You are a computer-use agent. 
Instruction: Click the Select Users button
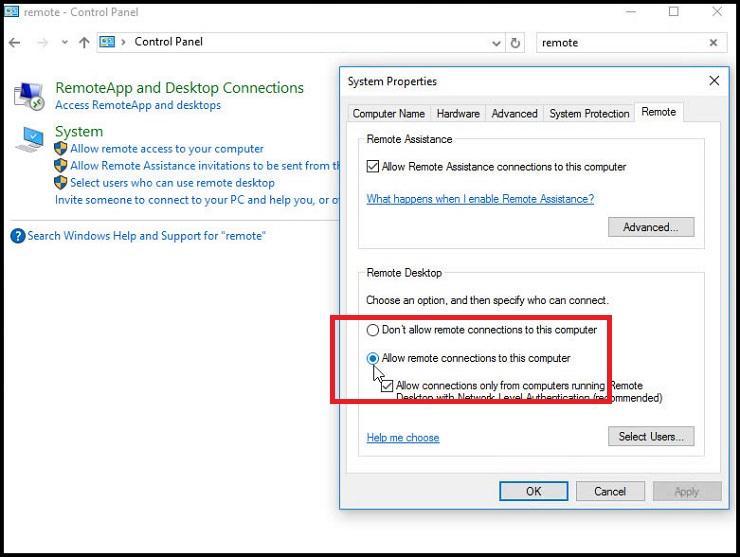pyautogui.click(x=651, y=437)
